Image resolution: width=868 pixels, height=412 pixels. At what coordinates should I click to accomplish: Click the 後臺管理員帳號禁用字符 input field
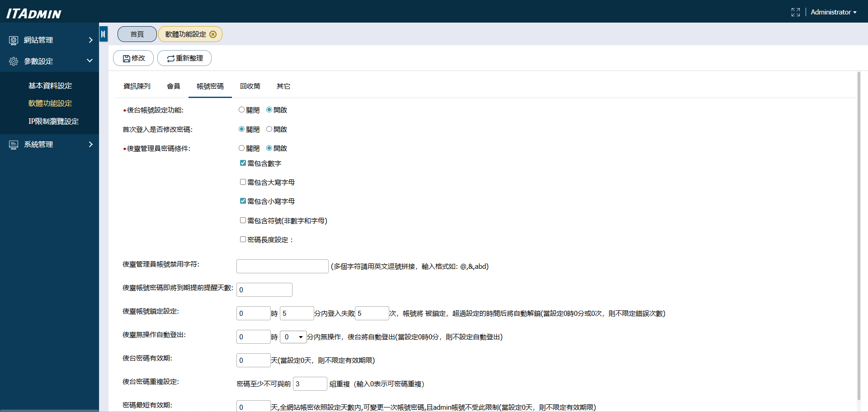click(282, 267)
